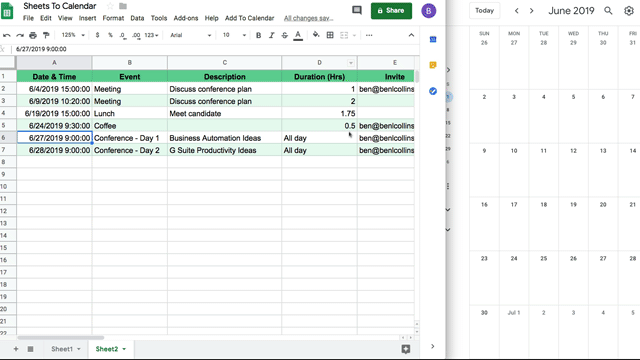The height and width of the screenshot is (360, 640).
Task: Select cell "Conference - Day 2"
Action: pos(130,150)
